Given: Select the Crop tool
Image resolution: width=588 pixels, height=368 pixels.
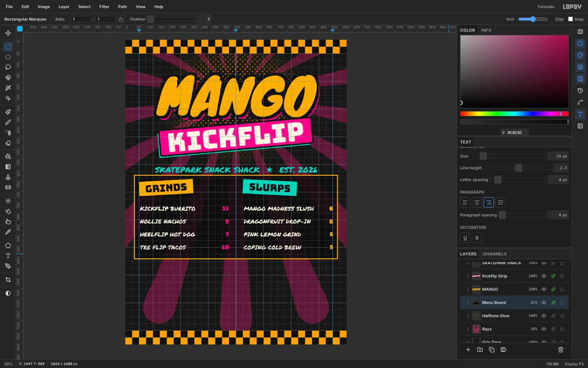Looking at the screenshot, I should (x=8, y=280).
